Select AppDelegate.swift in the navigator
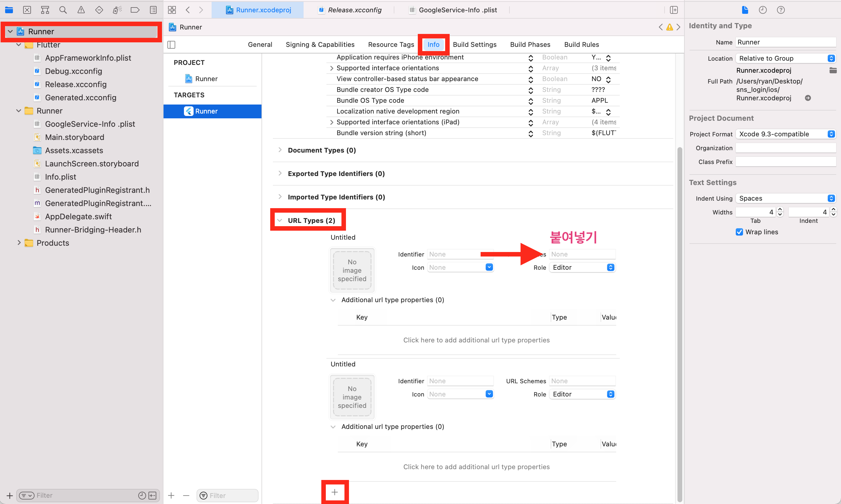The image size is (841, 504). (x=78, y=216)
